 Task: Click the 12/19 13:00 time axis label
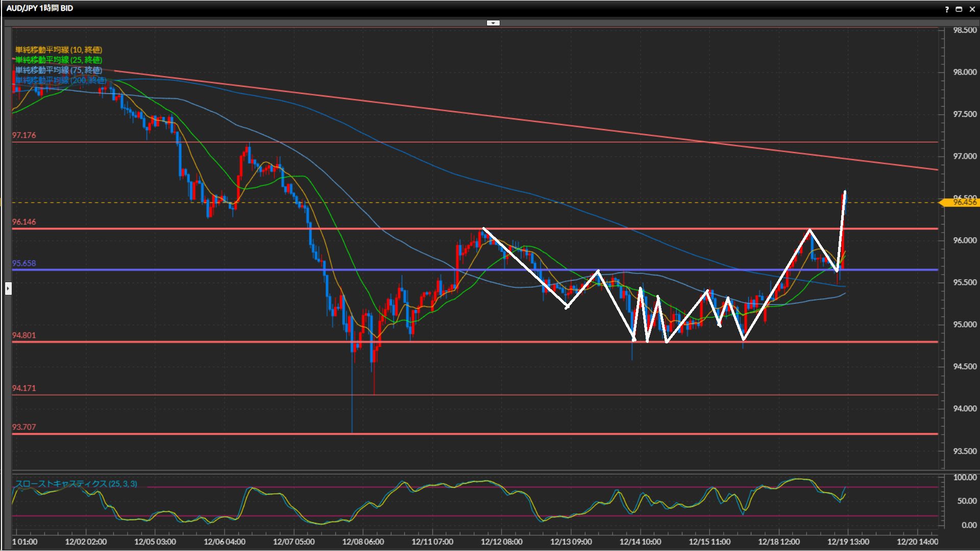coord(848,542)
